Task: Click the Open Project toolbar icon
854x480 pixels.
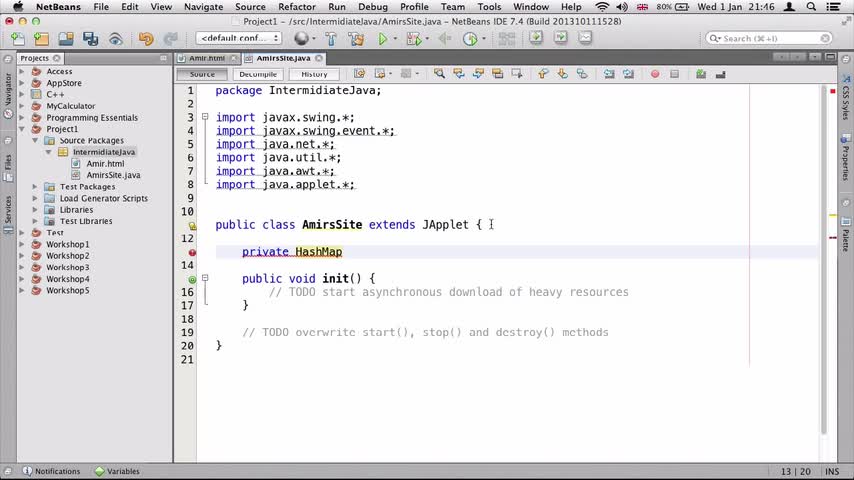Action: [x=66, y=39]
